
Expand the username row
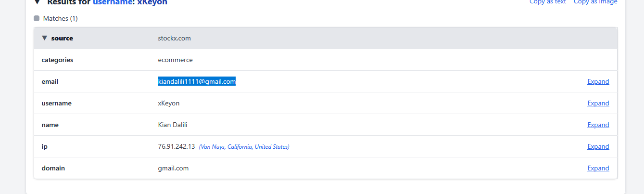click(598, 103)
